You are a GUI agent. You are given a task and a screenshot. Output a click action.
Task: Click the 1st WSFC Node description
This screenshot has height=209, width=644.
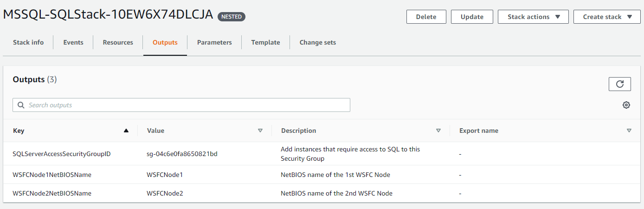[x=335, y=175]
